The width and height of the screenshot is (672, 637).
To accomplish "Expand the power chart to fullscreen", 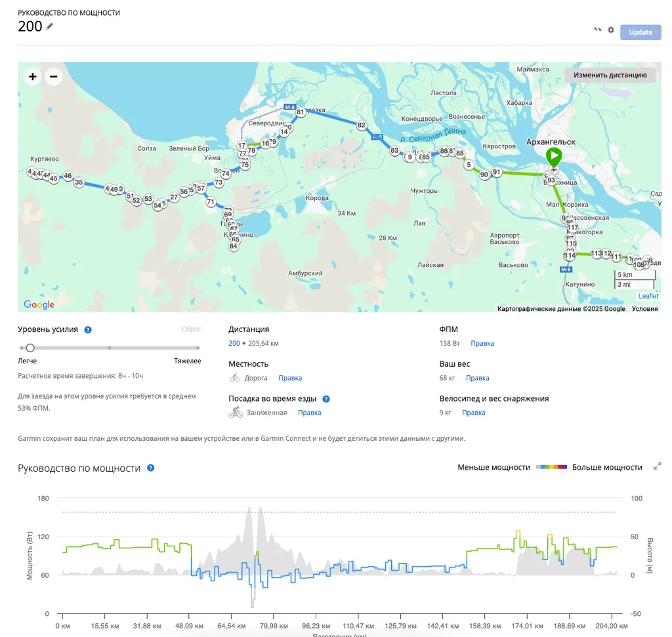I will 658,467.
